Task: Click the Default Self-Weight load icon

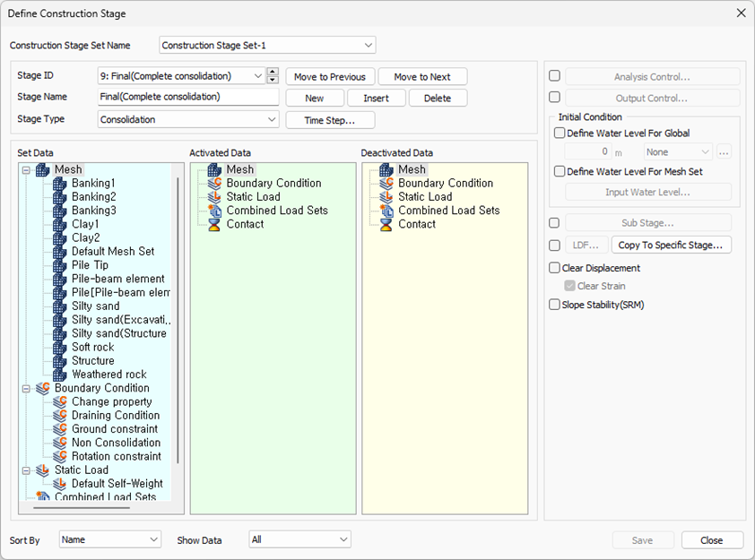Action: point(60,484)
